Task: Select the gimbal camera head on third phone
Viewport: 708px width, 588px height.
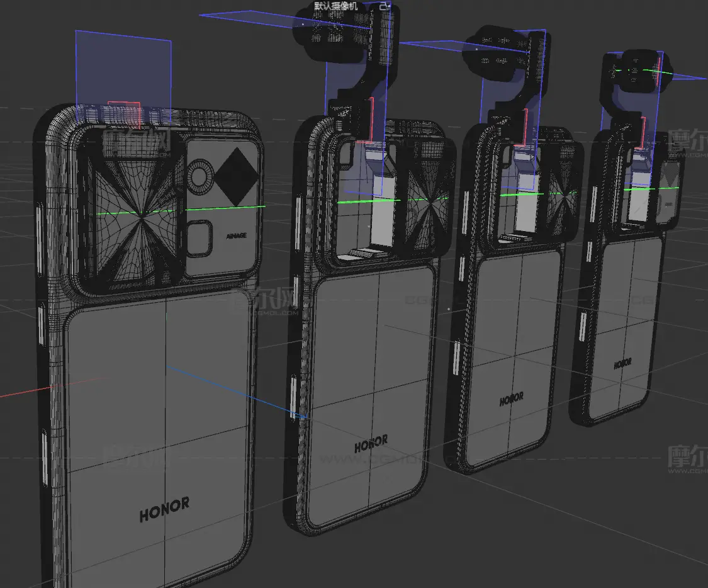Action: pos(495,52)
